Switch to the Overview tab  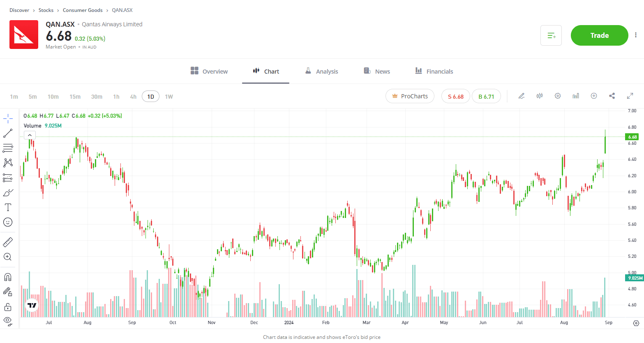coord(209,71)
